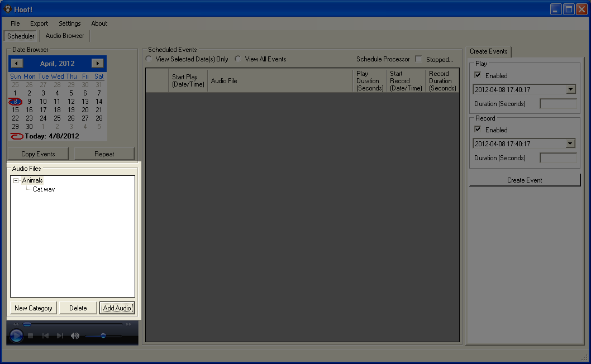
Task: Fast-forward using the player seek icon
Action: 129,324
